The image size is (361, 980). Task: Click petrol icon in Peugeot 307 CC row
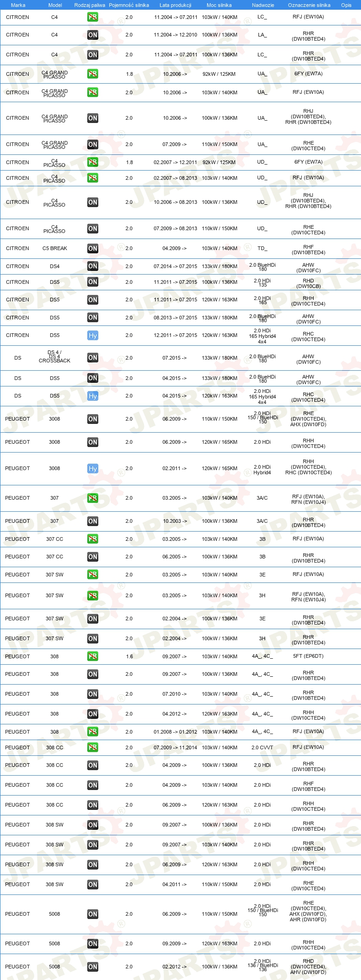(93, 539)
